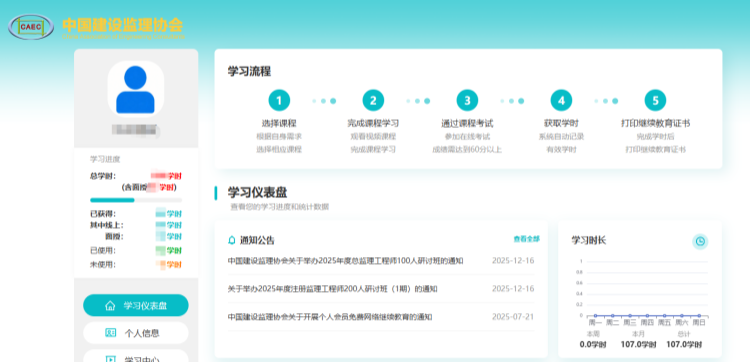Viewport: 750px width, 362px height.
Task: Open the 学习仪表盘 sidebar menu item
Action: (x=136, y=306)
